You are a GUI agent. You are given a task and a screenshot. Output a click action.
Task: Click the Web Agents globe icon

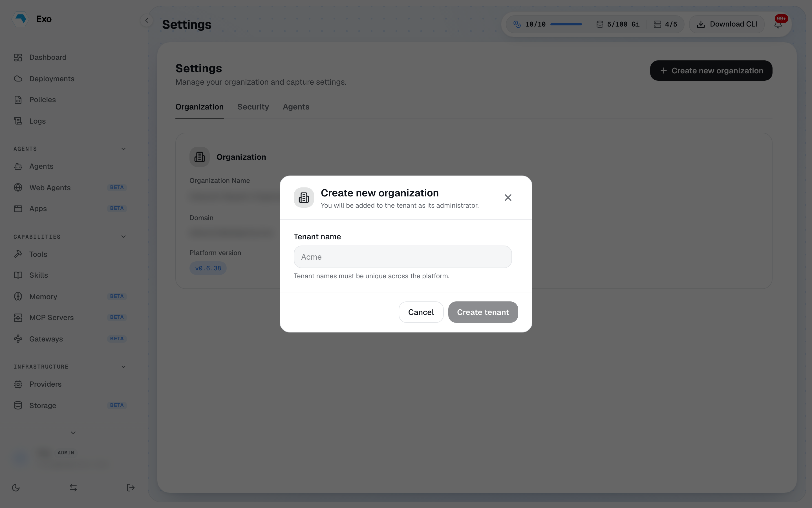18,187
